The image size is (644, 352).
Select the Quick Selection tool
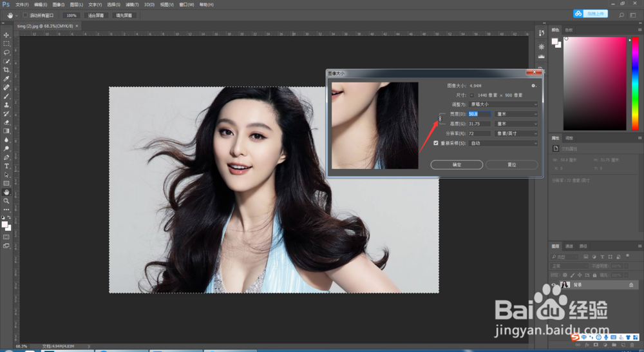click(x=6, y=61)
